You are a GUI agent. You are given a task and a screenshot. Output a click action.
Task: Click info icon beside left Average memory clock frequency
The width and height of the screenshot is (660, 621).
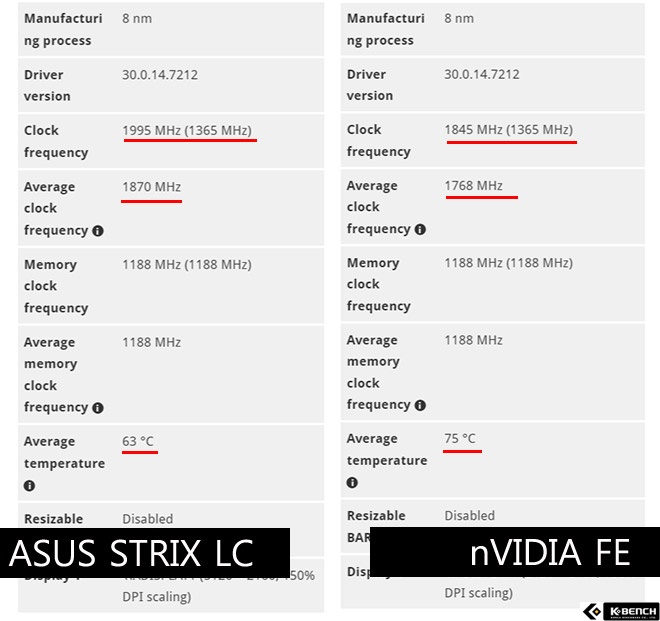98,408
